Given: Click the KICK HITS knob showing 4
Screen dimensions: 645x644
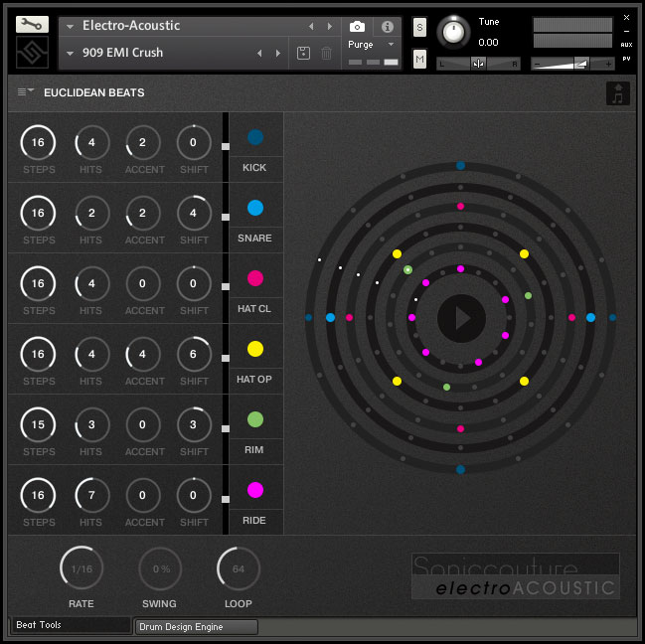Looking at the screenshot, I should tap(91, 142).
